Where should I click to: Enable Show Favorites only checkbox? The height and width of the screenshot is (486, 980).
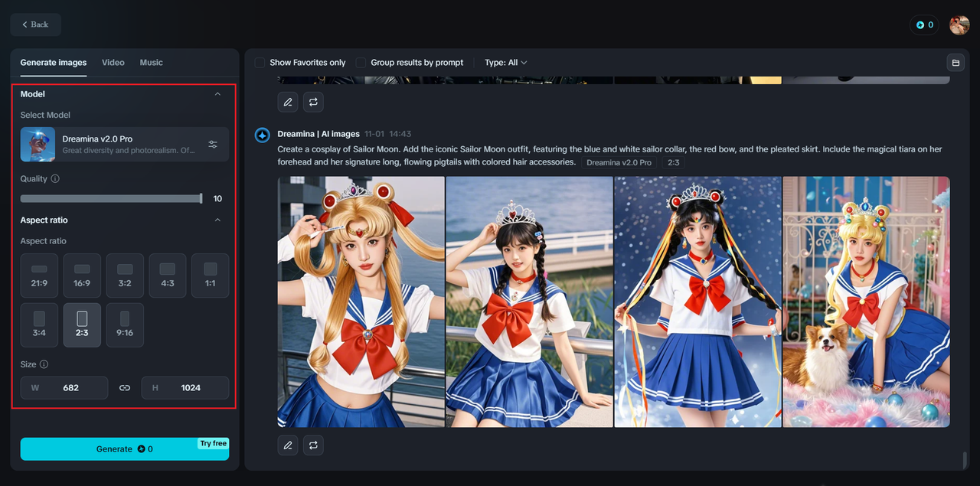tap(260, 63)
